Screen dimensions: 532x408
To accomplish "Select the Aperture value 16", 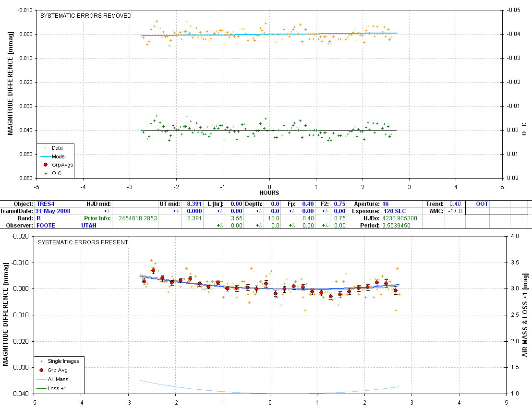I will coord(386,204).
